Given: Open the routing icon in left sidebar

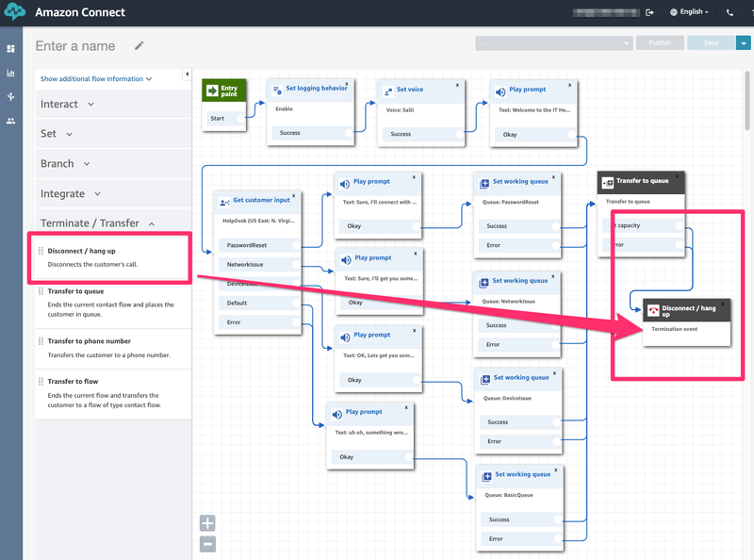Looking at the screenshot, I should coord(10,97).
